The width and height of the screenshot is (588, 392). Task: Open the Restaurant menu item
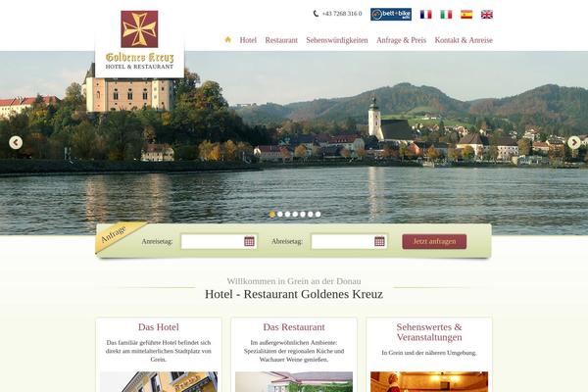281,40
